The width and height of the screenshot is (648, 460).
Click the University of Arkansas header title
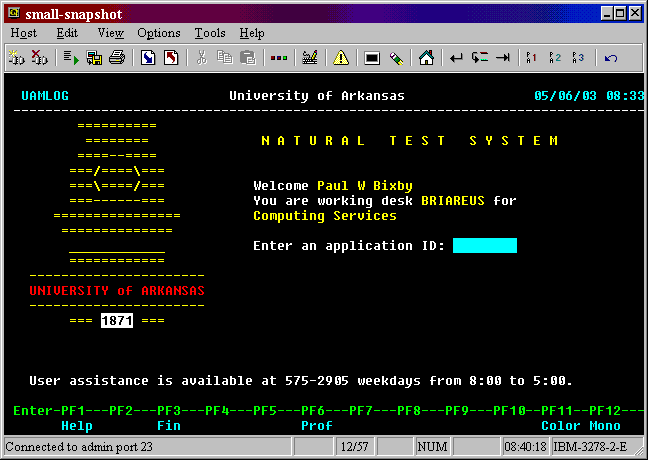coord(317,96)
